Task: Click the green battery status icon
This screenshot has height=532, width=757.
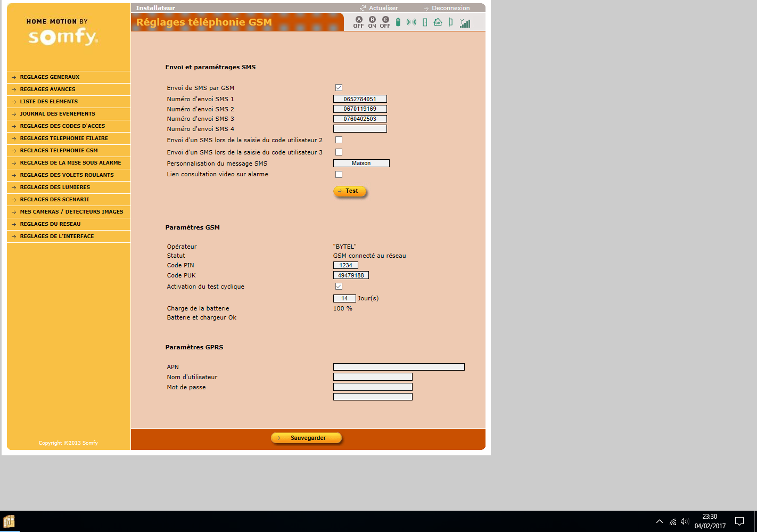Action: (x=398, y=22)
